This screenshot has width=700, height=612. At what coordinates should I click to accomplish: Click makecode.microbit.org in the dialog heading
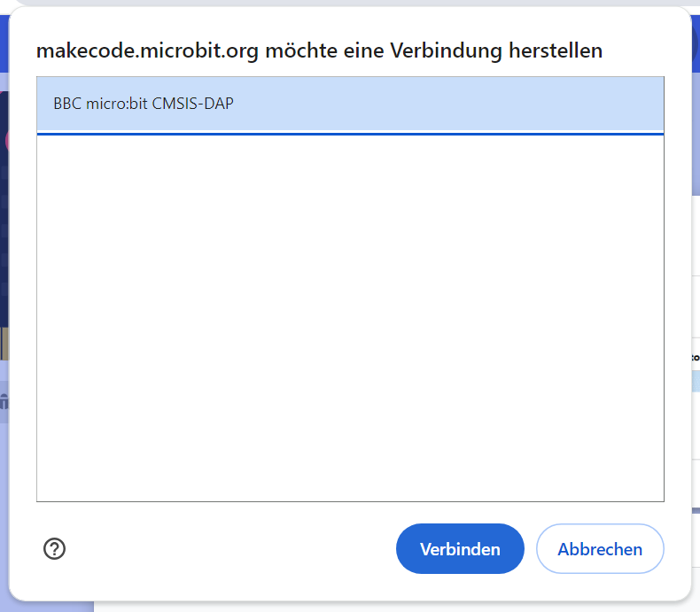[x=147, y=50]
